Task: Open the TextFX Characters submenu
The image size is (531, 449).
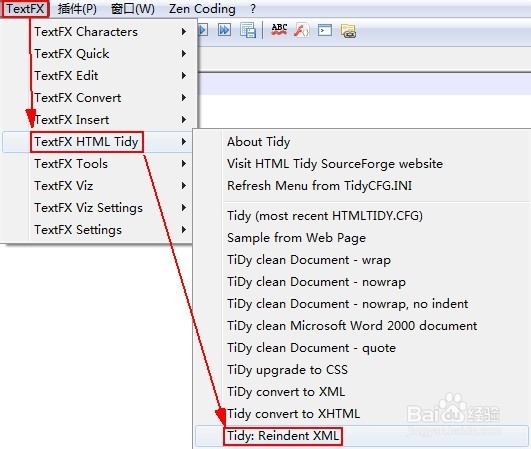Action: pos(98,32)
